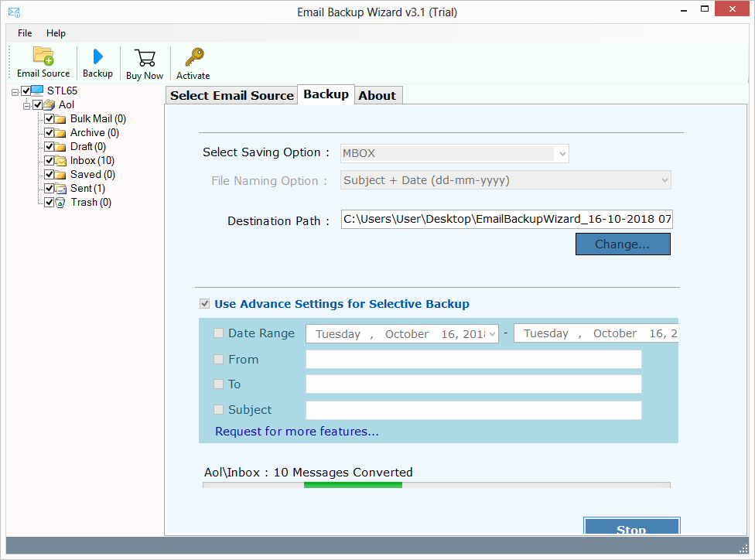The image size is (755, 560).
Task: Uncheck the Trash folder checkbox
Action: click(49, 202)
